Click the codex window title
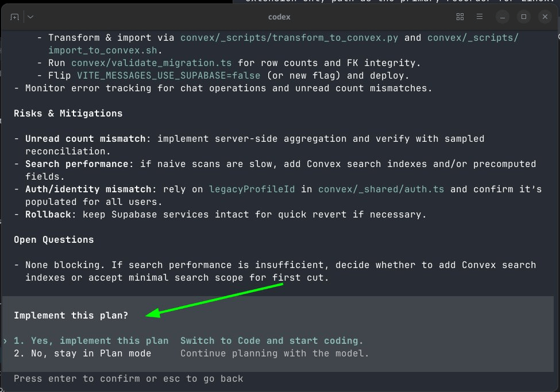Image resolution: width=560 pixels, height=392 pixels. (x=279, y=17)
